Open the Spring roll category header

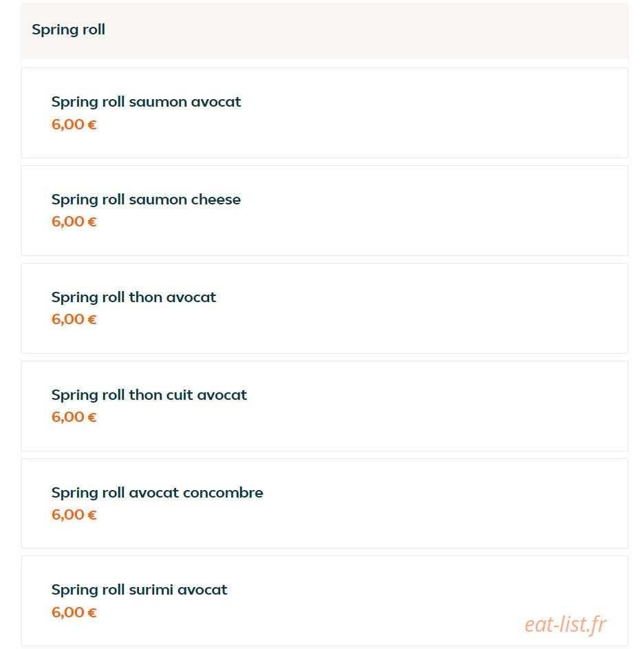pos(325,31)
